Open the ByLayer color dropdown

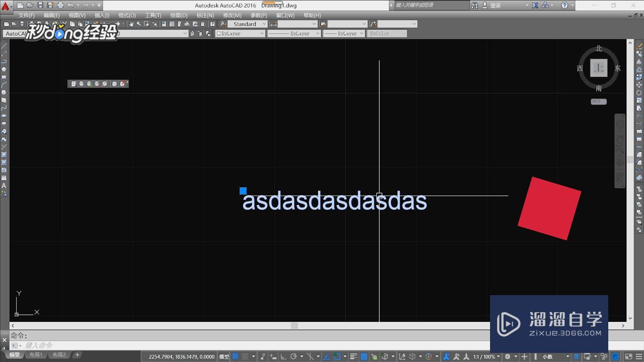click(x=240, y=34)
